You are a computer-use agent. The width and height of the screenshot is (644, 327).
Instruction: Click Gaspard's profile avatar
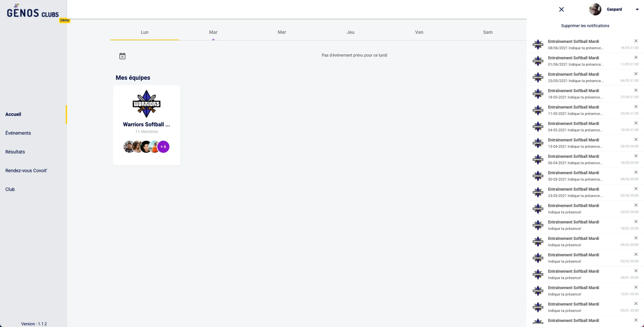(595, 9)
